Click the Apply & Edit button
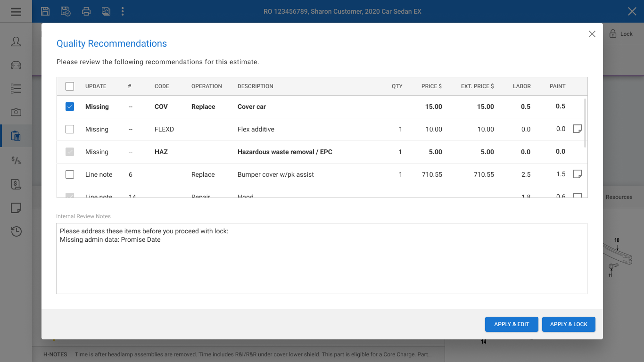 pos(512,324)
